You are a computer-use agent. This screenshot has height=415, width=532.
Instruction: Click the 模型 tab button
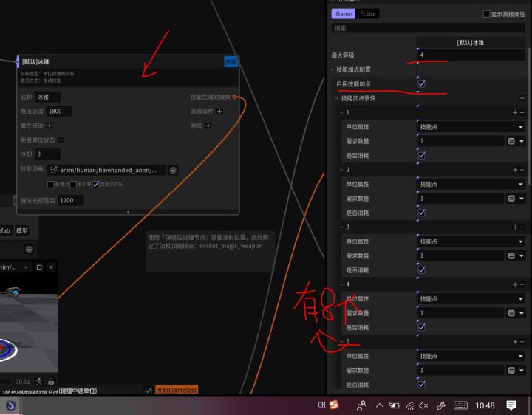coord(22,230)
